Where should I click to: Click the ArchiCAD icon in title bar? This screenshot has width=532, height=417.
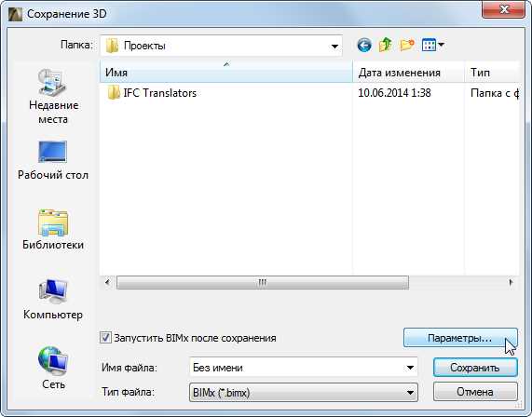pos(15,14)
